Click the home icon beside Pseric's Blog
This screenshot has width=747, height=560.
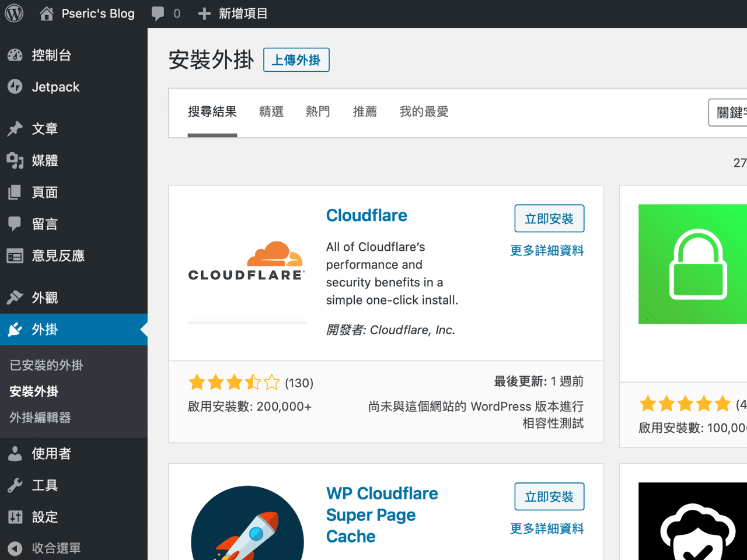click(47, 13)
